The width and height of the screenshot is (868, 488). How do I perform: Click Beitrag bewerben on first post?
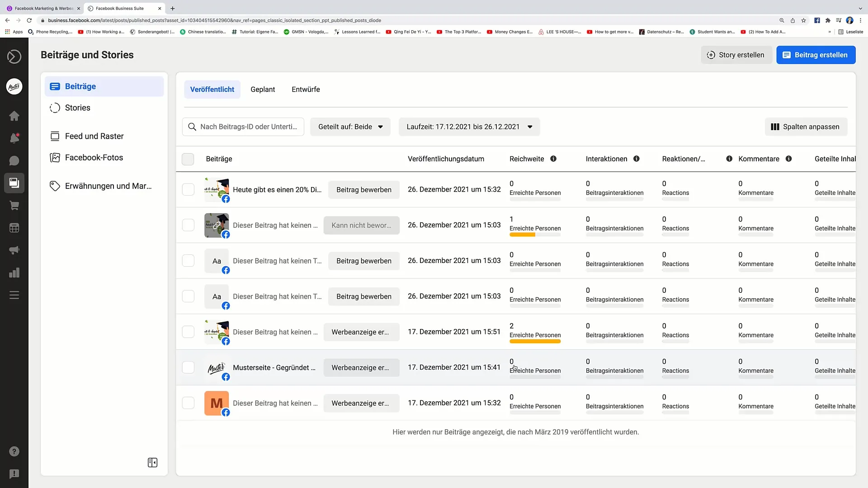[x=363, y=189]
